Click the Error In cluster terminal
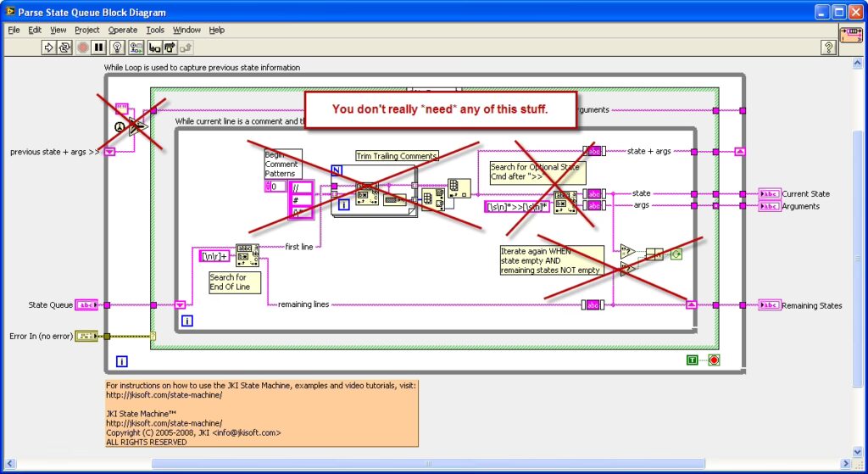This screenshot has height=474, width=868. pos(86,336)
